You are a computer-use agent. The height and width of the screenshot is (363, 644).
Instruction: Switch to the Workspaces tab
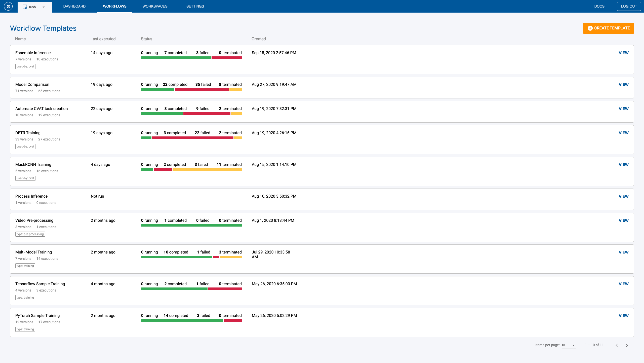[x=155, y=6]
